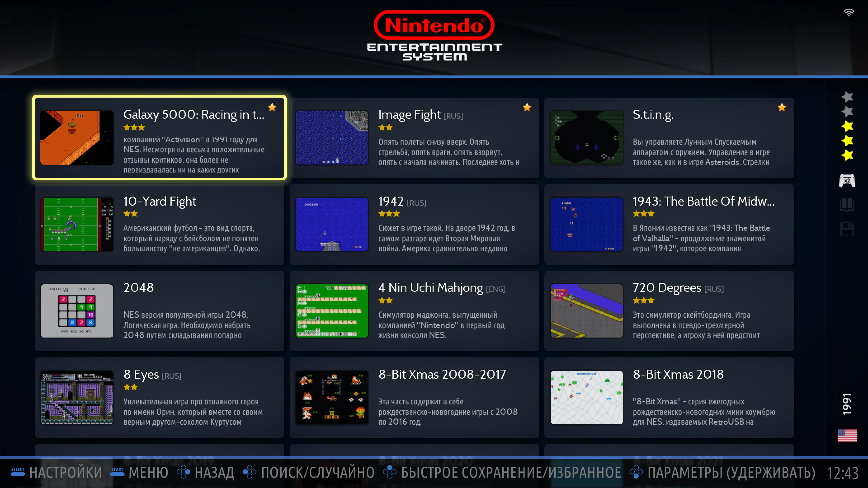Select the S.t.i.n.g. title

tap(653, 115)
